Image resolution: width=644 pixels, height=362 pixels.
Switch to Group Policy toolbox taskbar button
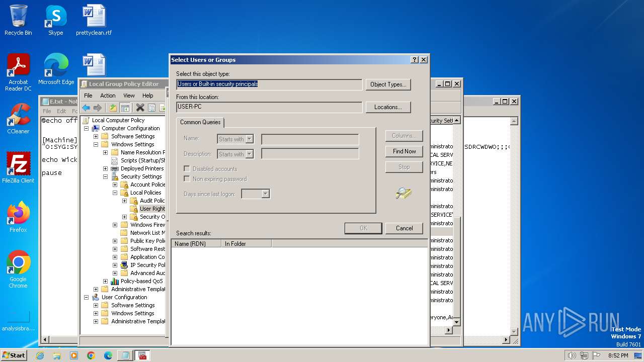pos(142,355)
